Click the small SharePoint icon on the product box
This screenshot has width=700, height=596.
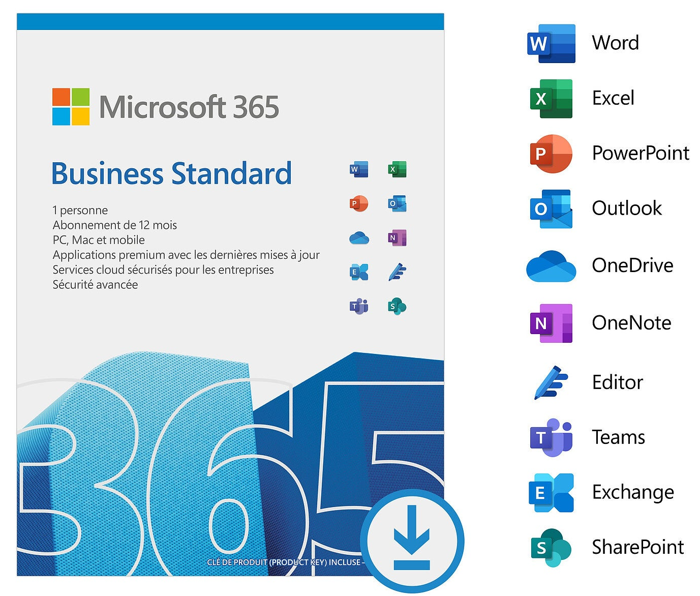pyautogui.click(x=397, y=306)
